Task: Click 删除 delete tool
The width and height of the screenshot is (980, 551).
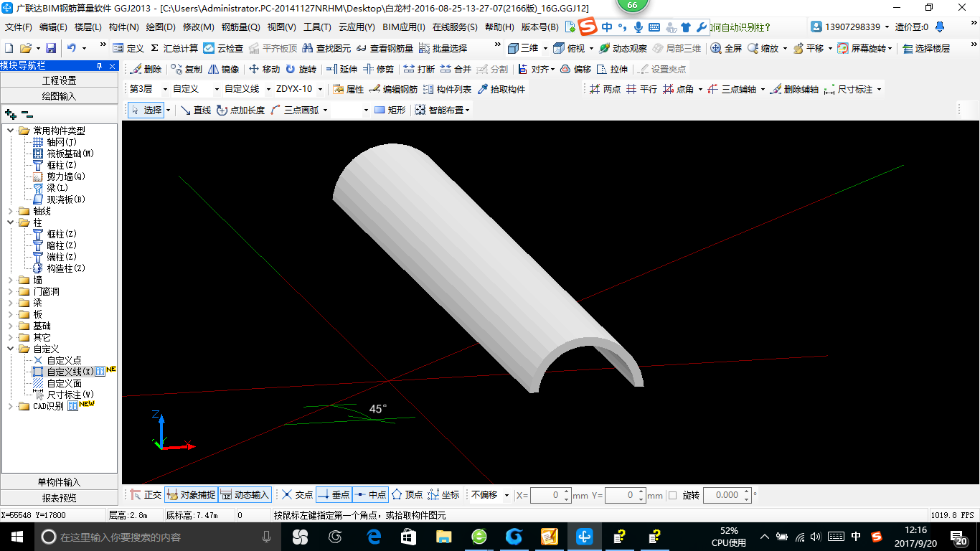Action: (x=146, y=69)
